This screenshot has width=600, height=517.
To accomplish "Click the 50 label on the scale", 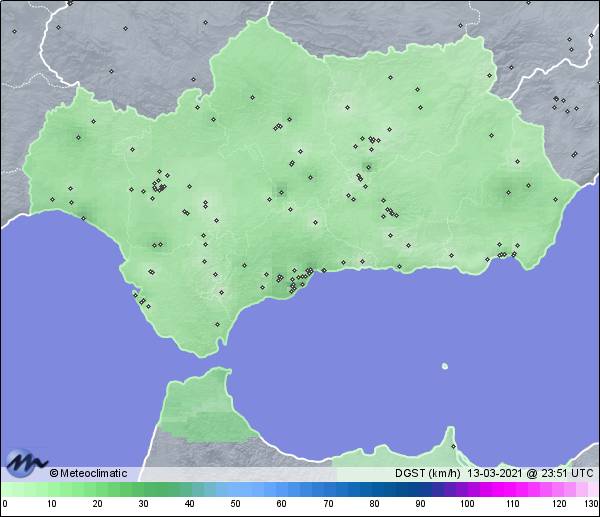I will [235, 504].
